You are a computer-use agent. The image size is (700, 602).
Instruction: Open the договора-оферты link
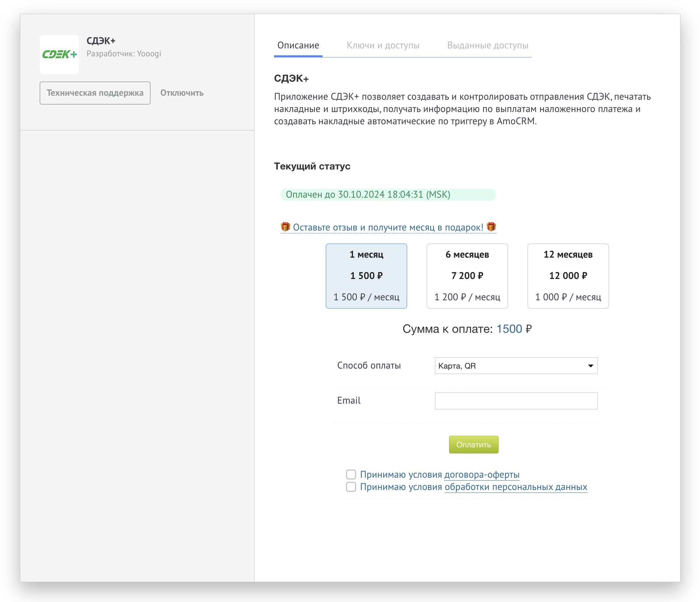point(482,474)
